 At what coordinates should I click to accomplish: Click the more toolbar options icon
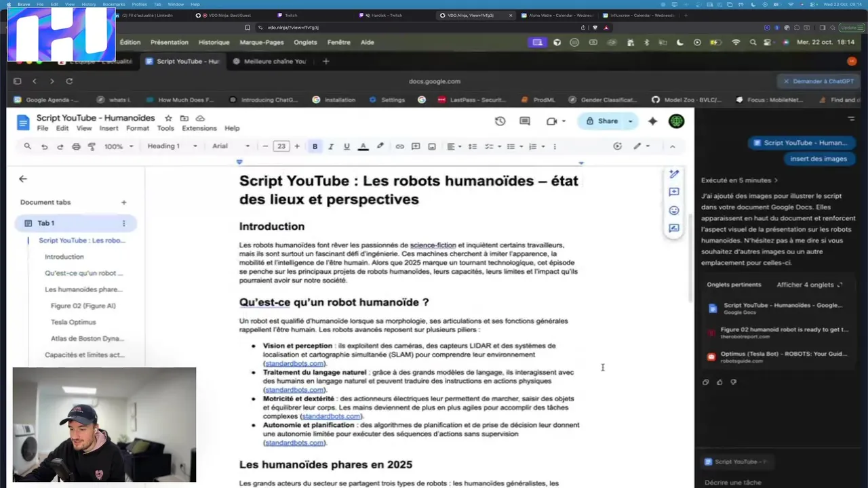[555, 146]
